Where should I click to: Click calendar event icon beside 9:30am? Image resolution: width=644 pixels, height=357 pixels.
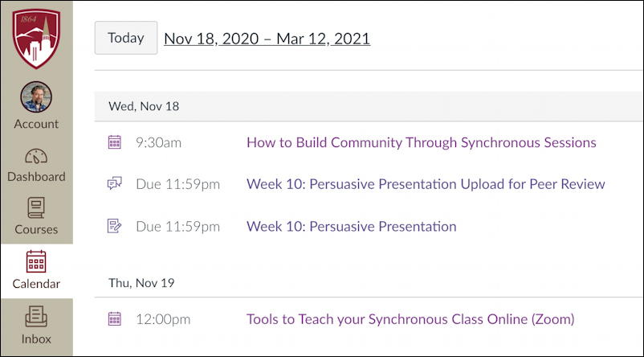[115, 142]
